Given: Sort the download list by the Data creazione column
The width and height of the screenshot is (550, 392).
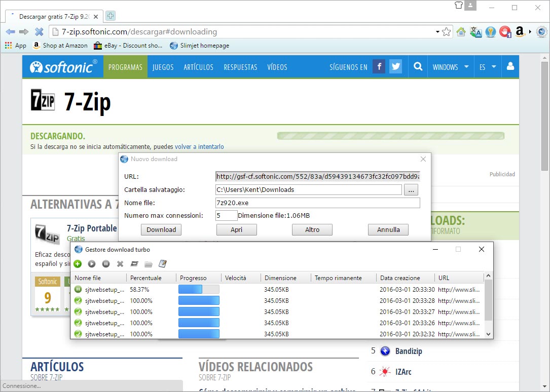Looking at the screenshot, I should 405,278.
